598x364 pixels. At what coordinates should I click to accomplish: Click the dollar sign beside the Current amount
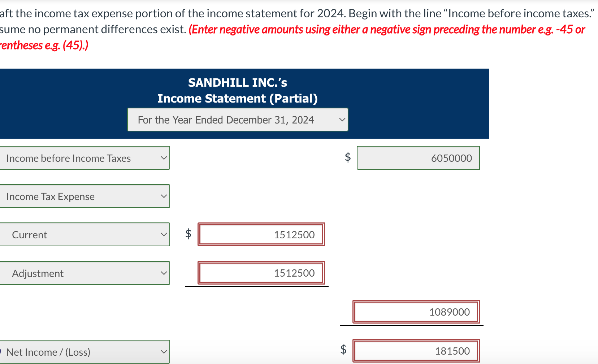coord(188,234)
